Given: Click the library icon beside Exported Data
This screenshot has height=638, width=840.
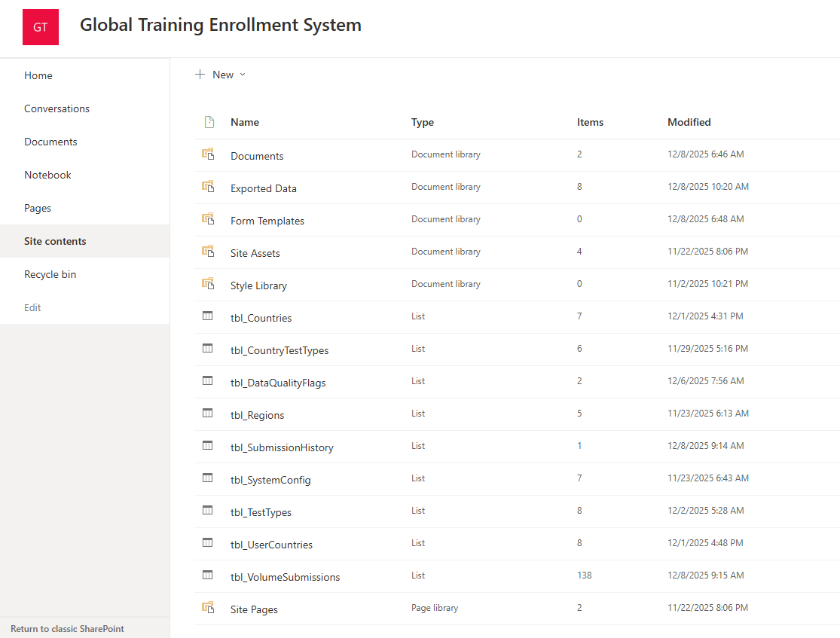Looking at the screenshot, I should (x=208, y=186).
